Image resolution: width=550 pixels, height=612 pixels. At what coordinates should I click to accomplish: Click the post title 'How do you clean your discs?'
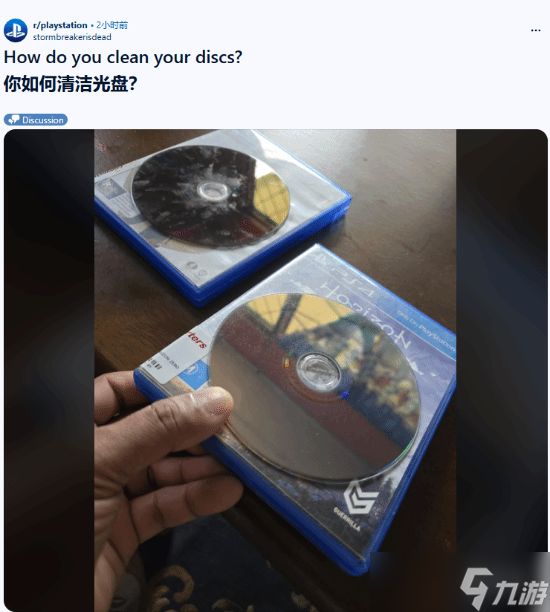coord(123,57)
